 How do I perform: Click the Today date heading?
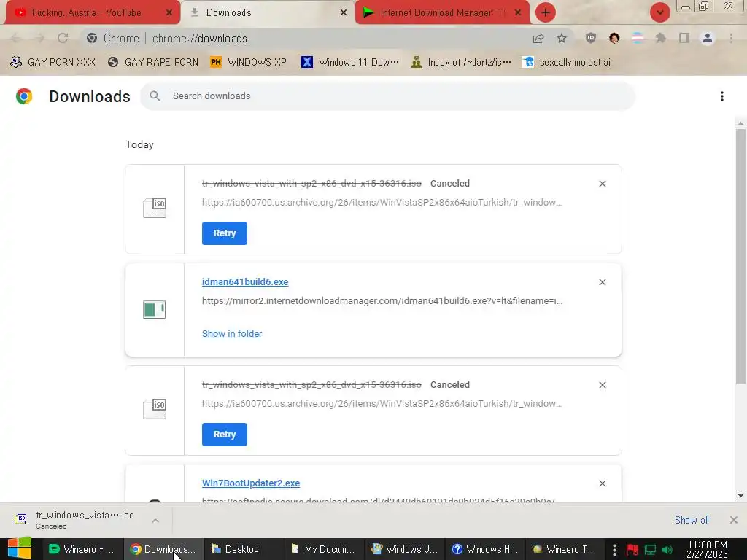pyautogui.click(x=139, y=145)
